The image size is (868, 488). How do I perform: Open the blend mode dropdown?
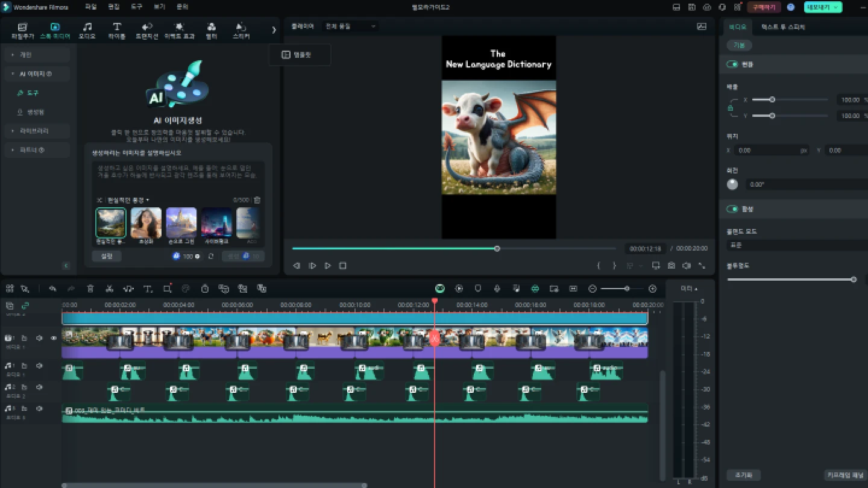click(797, 245)
